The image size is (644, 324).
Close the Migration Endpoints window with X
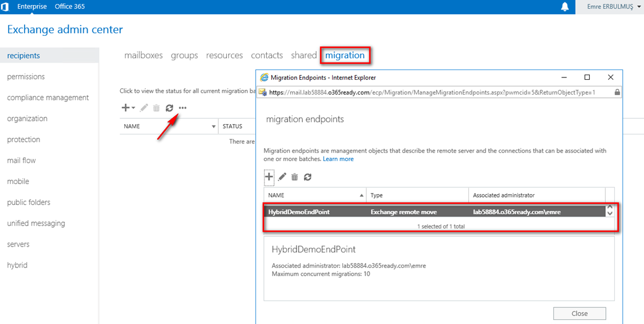(610, 77)
